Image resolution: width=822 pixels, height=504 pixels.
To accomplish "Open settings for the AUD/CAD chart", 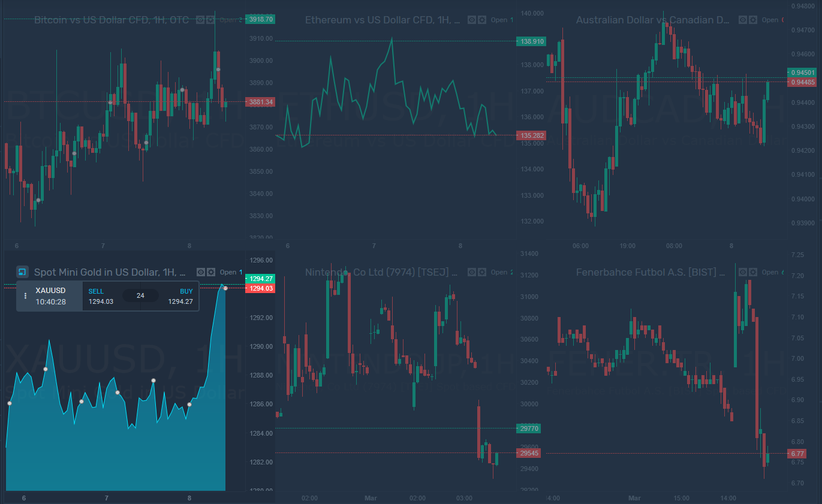I will 753,20.
